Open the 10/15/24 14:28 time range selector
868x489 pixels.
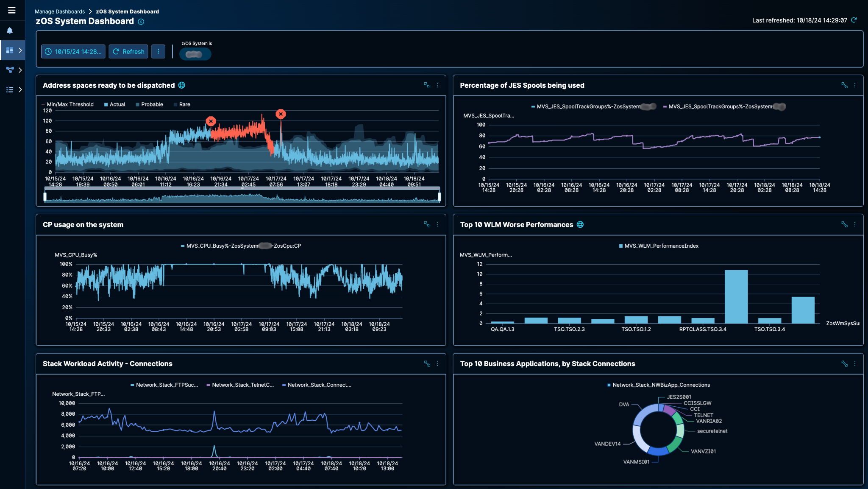pyautogui.click(x=73, y=52)
